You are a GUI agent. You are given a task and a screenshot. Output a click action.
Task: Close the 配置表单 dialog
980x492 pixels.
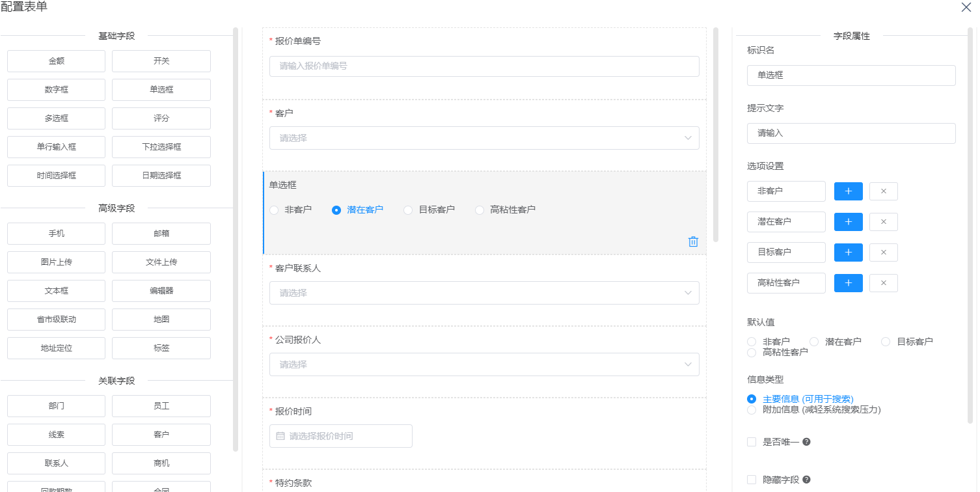tap(967, 7)
